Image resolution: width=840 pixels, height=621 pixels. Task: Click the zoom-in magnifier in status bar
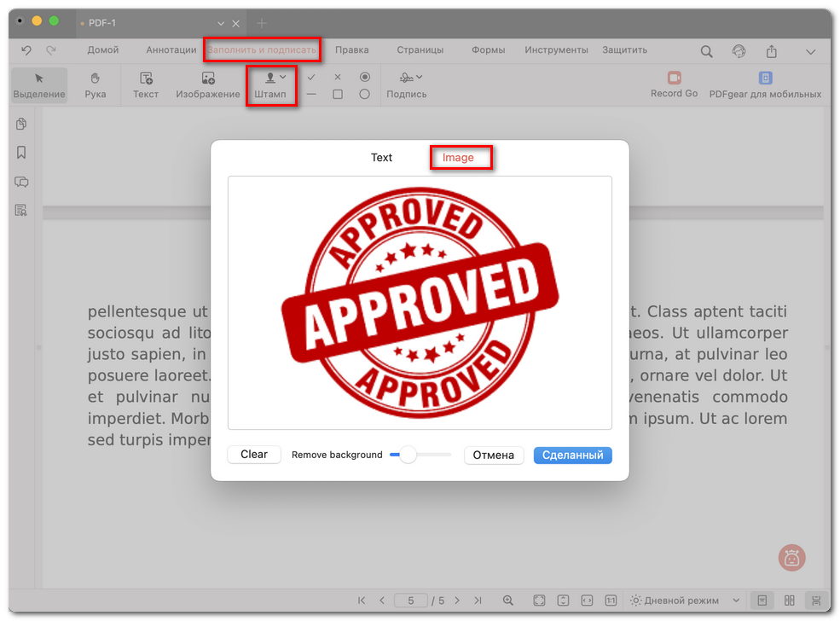tap(508, 601)
